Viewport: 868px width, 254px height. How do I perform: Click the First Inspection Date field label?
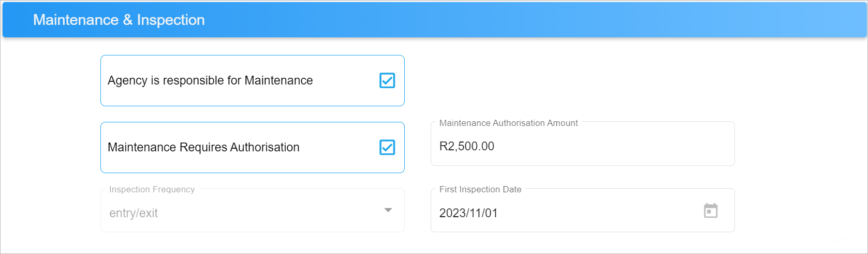click(x=480, y=189)
